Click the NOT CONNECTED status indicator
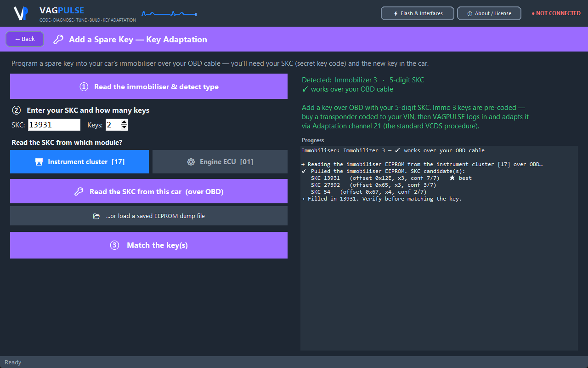The width and height of the screenshot is (588, 368). point(556,13)
